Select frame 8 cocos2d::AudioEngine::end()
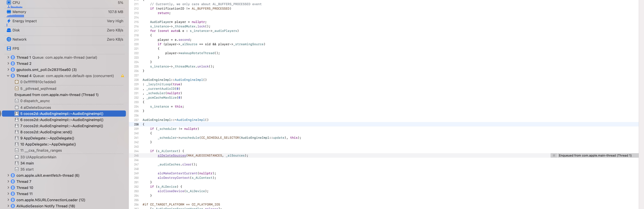Viewport: 644px width, 209px height. [x=47, y=132]
